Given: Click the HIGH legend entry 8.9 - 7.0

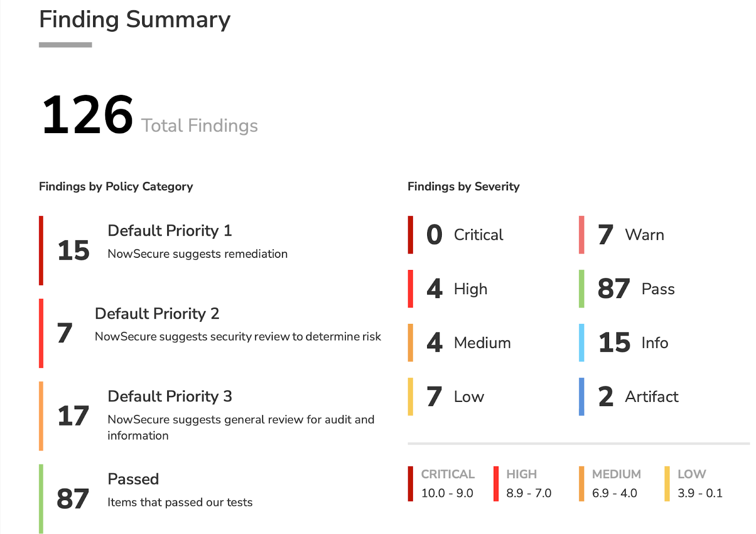Looking at the screenshot, I should [x=528, y=493].
